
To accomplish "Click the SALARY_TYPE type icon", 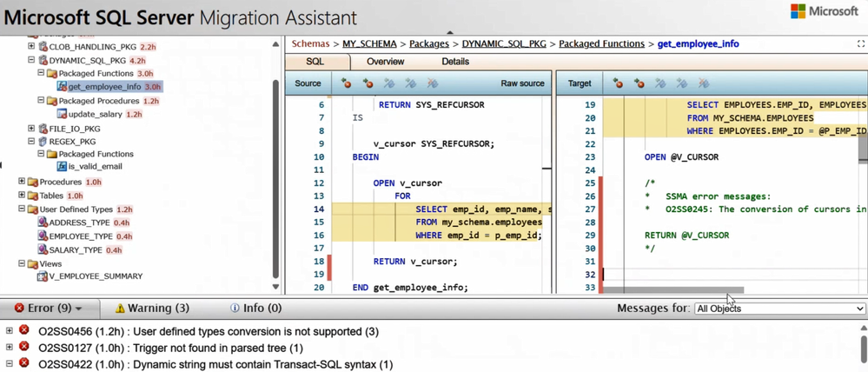I will coord(43,249).
